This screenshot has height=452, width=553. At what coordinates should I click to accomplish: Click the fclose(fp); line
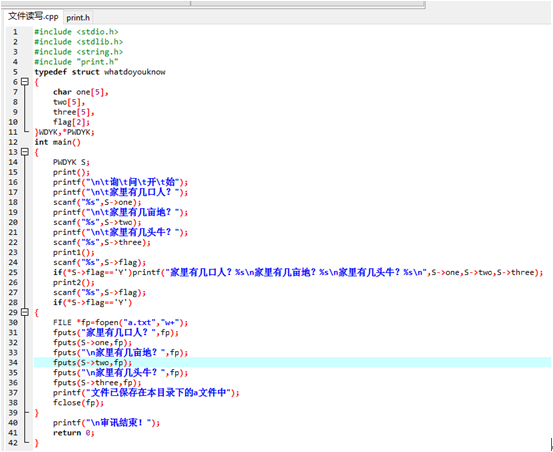[x=79, y=403]
